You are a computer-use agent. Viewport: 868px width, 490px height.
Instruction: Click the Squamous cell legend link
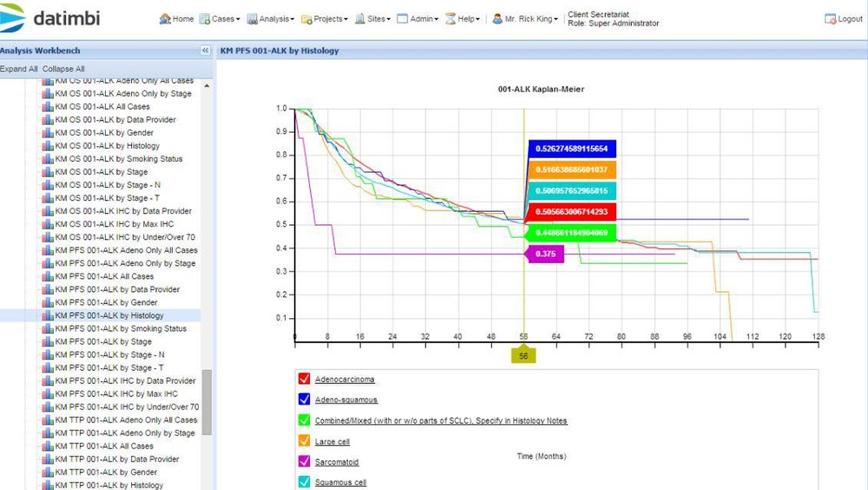click(x=340, y=482)
